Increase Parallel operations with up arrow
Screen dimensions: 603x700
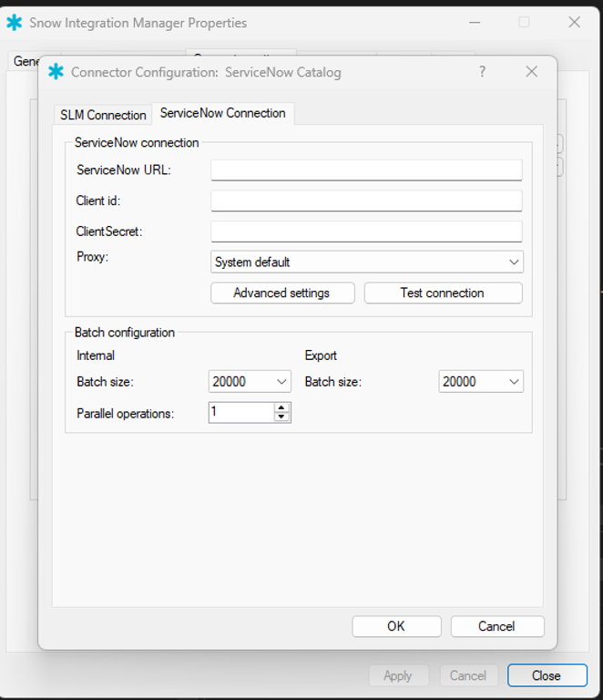click(x=281, y=407)
